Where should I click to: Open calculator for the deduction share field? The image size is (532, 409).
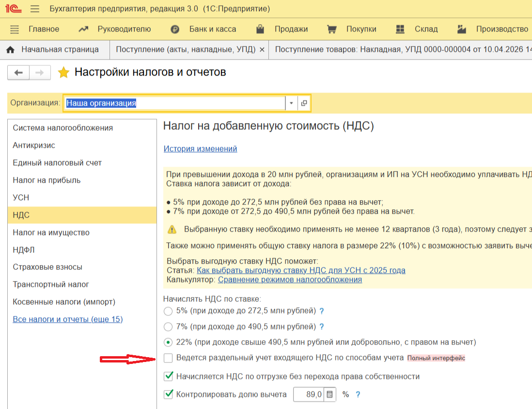(329, 394)
